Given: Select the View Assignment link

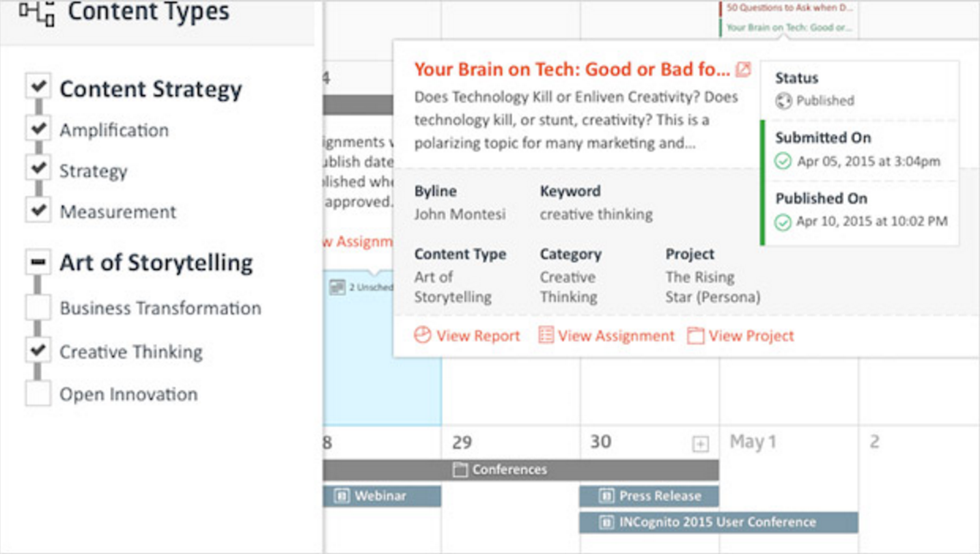Looking at the screenshot, I should click(x=616, y=335).
